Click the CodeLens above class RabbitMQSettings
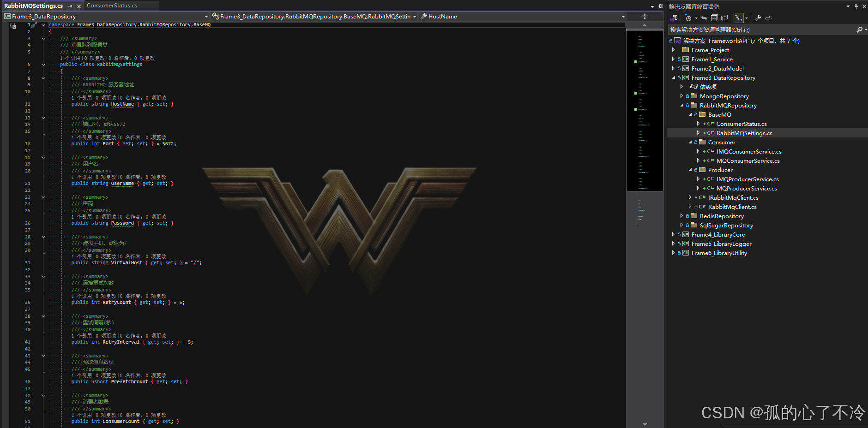 (x=107, y=58)
